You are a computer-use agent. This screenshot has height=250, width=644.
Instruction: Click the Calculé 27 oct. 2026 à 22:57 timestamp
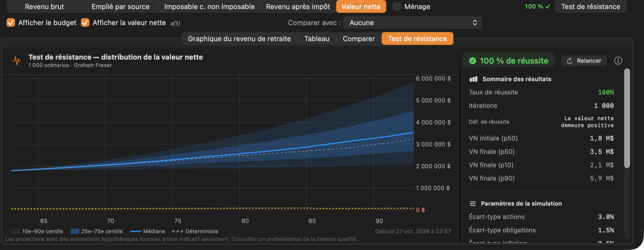coord(413,231)
